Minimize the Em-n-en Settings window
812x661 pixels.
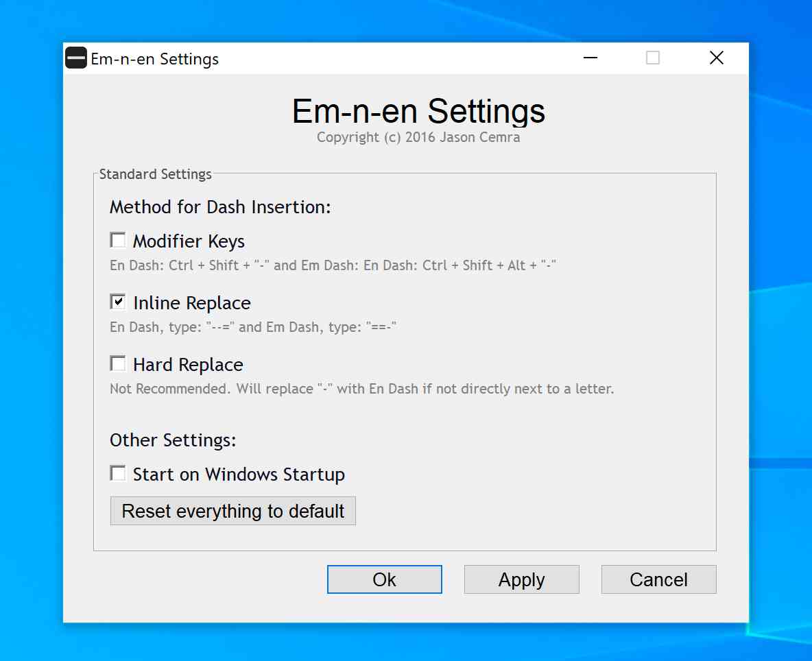[590, 58]
